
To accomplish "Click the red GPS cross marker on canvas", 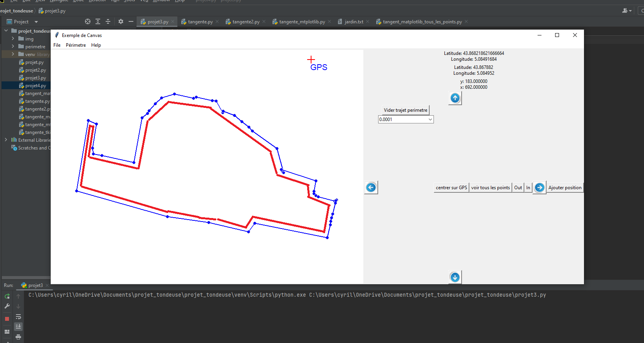I will pyautogui.click(x=311, y=59).
